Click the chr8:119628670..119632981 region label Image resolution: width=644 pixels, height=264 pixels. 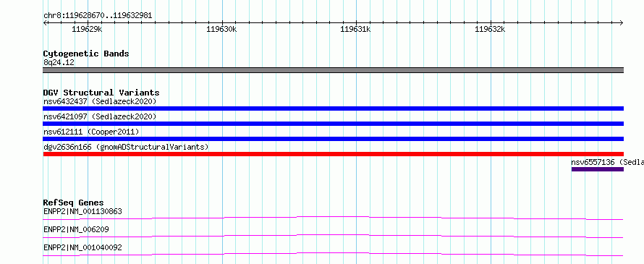(x=98, y=16)
